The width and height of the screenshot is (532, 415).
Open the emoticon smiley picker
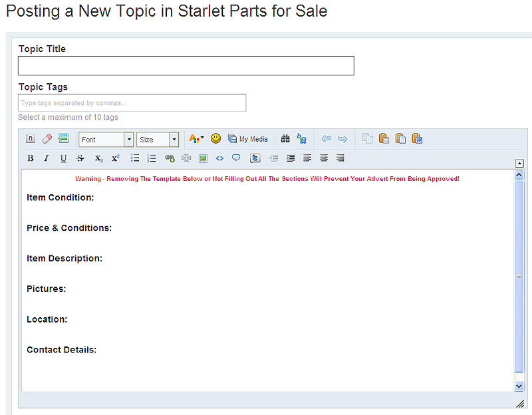[215, 138]
